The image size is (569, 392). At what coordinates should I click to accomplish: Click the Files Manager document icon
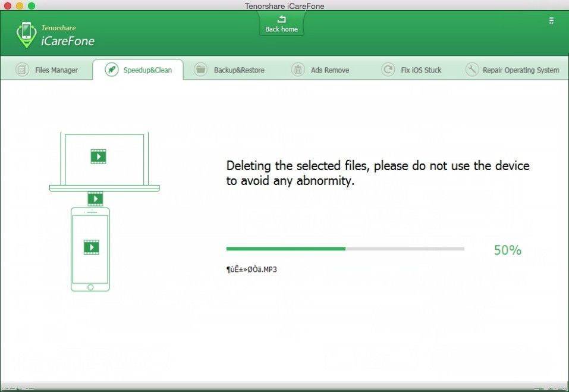pos(22,70)
